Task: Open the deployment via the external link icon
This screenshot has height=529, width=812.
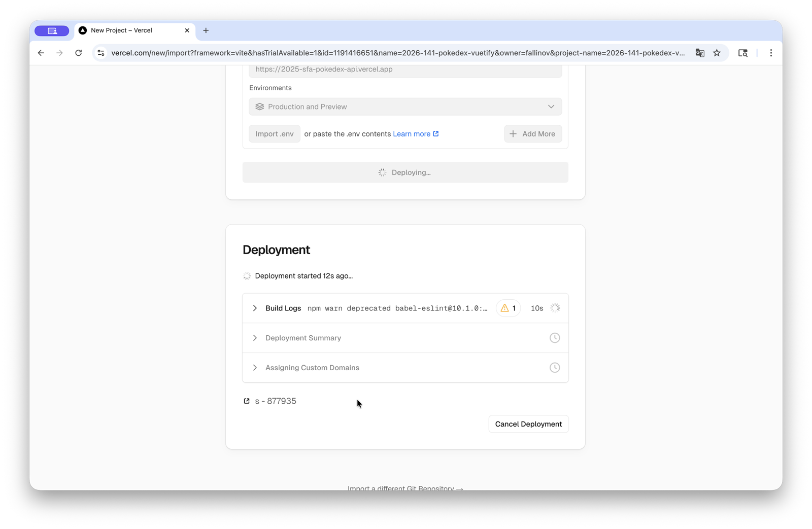Action: pyautogui.click(x=247, y=401)
